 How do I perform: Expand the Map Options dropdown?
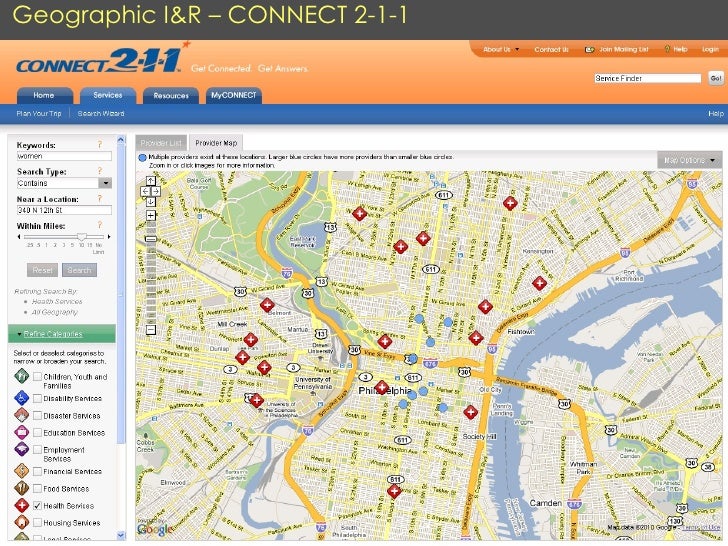pos(689,160)
